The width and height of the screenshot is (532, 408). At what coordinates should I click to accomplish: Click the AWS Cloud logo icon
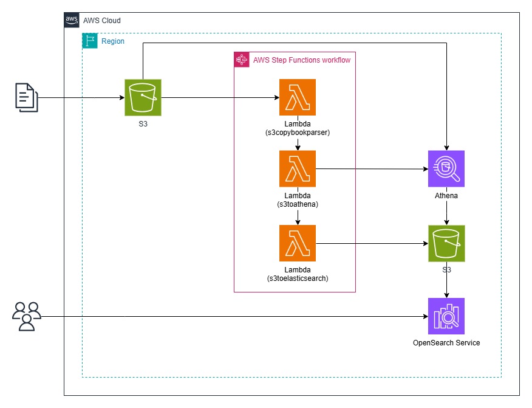click(x=72, y=20)
